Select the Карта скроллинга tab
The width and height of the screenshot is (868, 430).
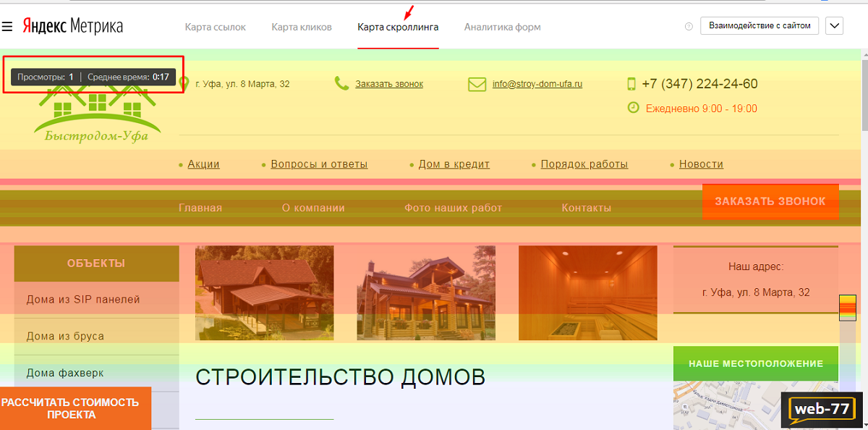click(x=398, y=27)
